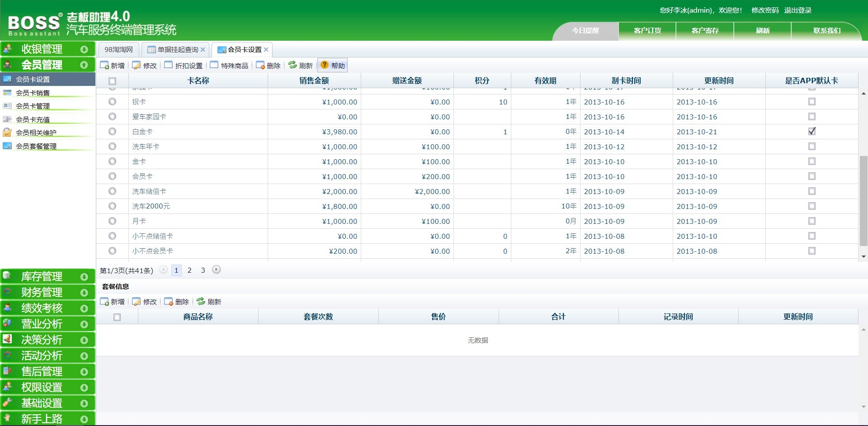Expand the 财务管理 menu section

pos(47,292)
